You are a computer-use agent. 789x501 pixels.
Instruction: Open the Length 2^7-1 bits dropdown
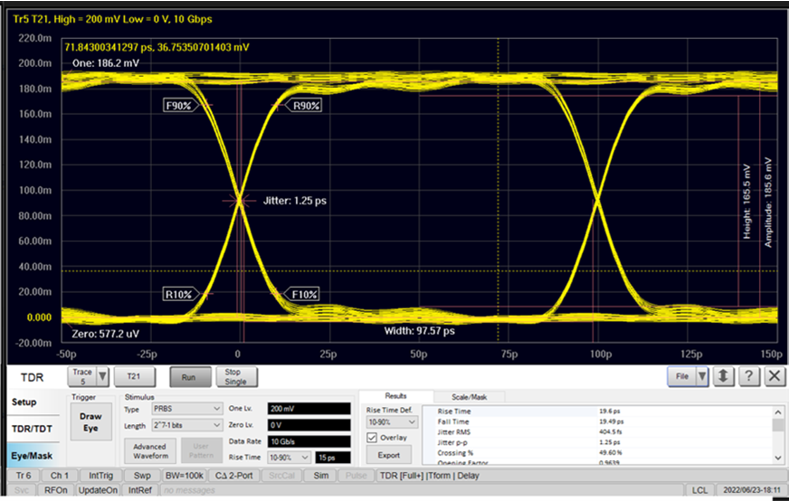(x=187, y=425)
